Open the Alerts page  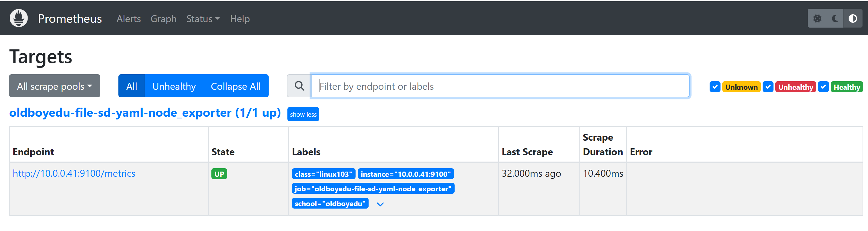pyautogui.click(x=128, y=19)
